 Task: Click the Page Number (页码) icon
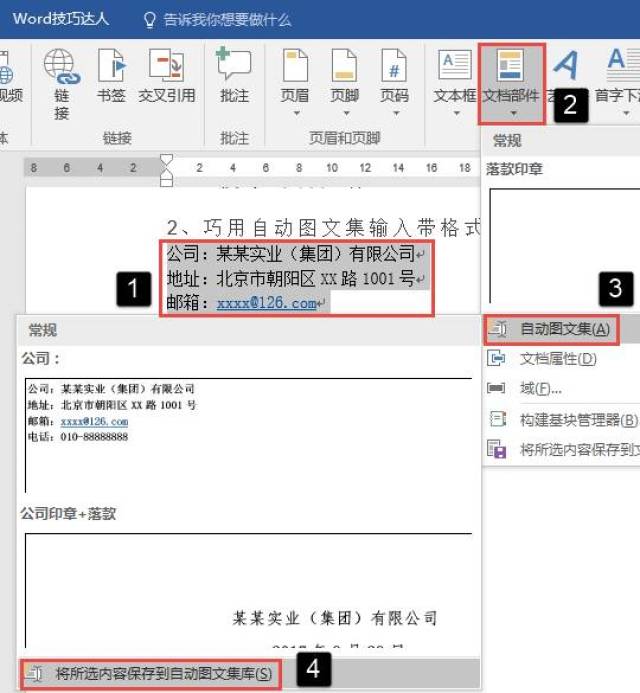394,65
